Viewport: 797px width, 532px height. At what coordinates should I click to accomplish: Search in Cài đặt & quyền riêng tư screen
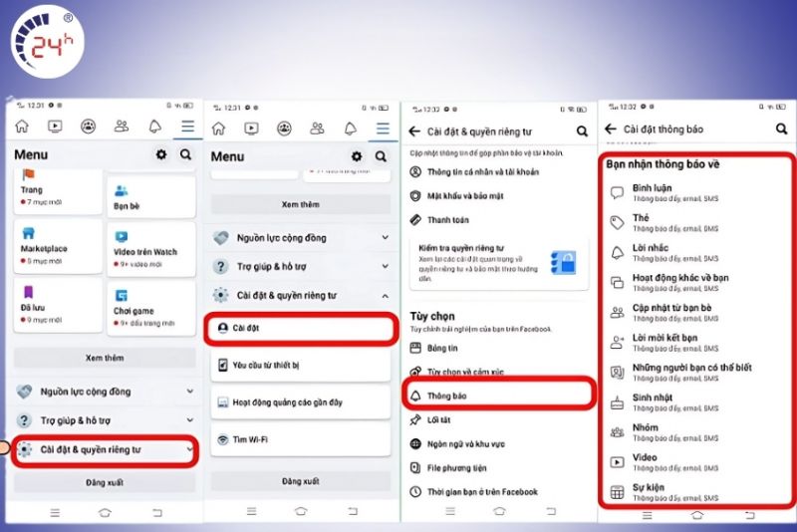(582, 132)
